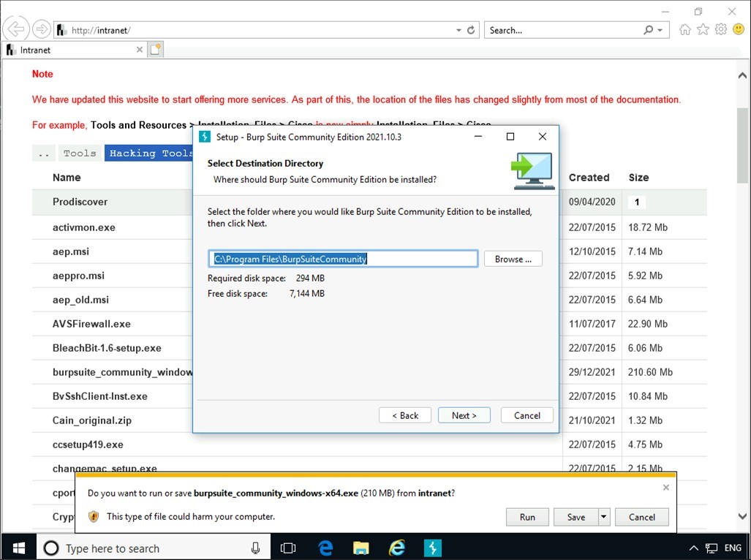Select the destination directory text field
This screenshot has height=560, width=751.
[344, 258]
